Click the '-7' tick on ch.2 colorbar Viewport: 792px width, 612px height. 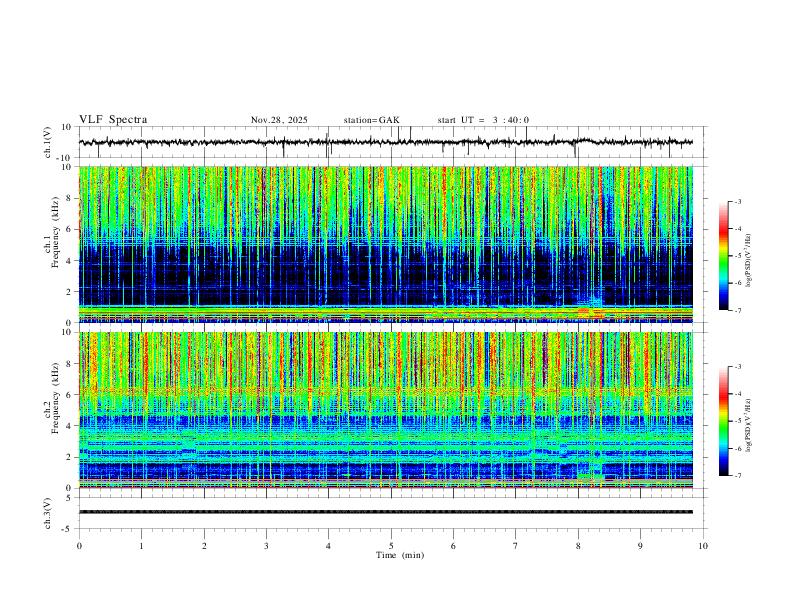tap(737, 476)
